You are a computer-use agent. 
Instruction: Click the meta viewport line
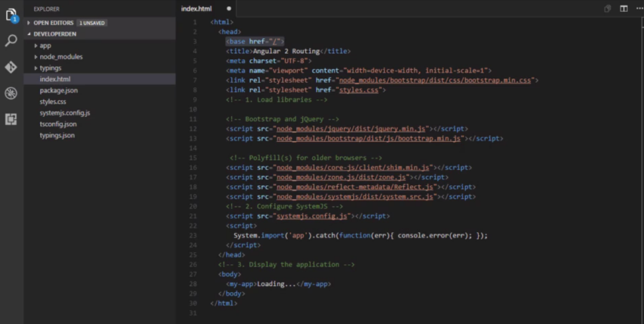pos(358,71)
